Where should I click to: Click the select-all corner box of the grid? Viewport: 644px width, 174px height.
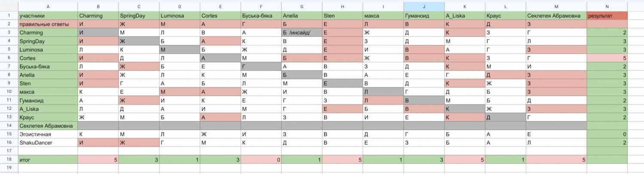point(9,6)
